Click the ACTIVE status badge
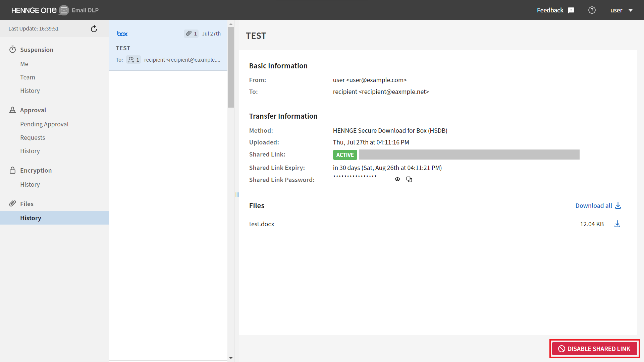 tap(345, 155)
